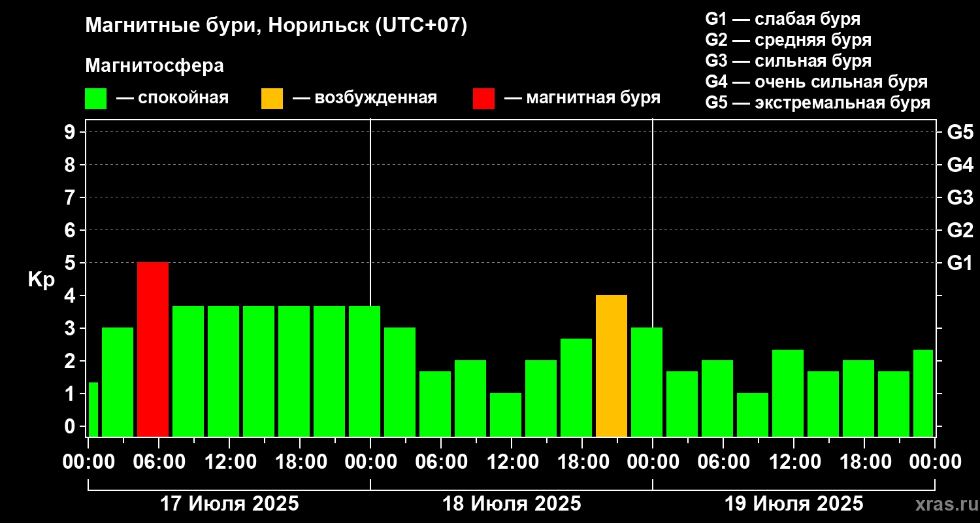This screenshot has width=980, height=523.
Task: Click the '12:00' time label above 18 Июля
Action: (x=512, y=462)
